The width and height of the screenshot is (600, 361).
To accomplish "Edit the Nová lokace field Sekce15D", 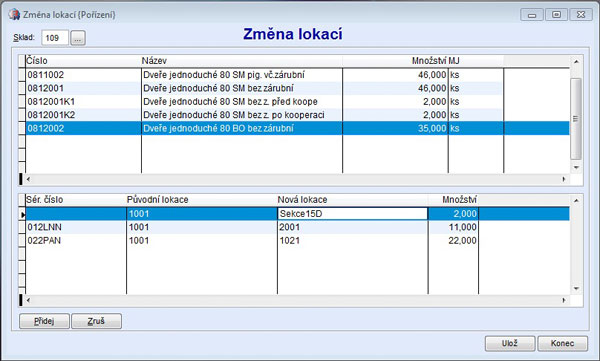I will click(352, 214).
